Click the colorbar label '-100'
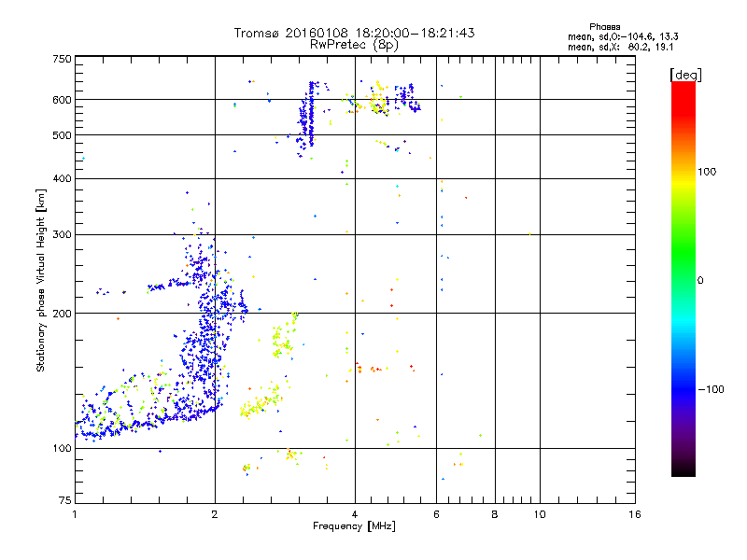 pos(711,389)
